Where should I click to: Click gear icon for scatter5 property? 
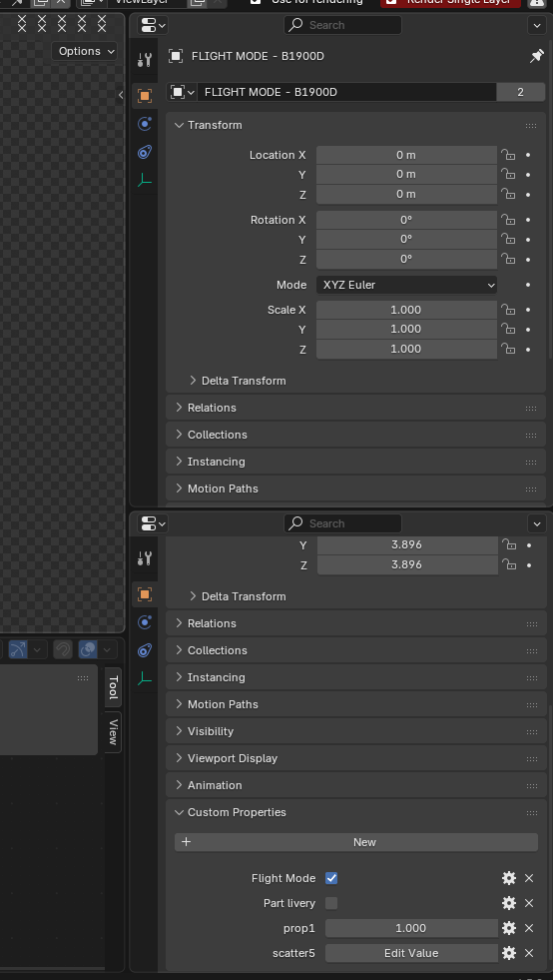(509, 953)
